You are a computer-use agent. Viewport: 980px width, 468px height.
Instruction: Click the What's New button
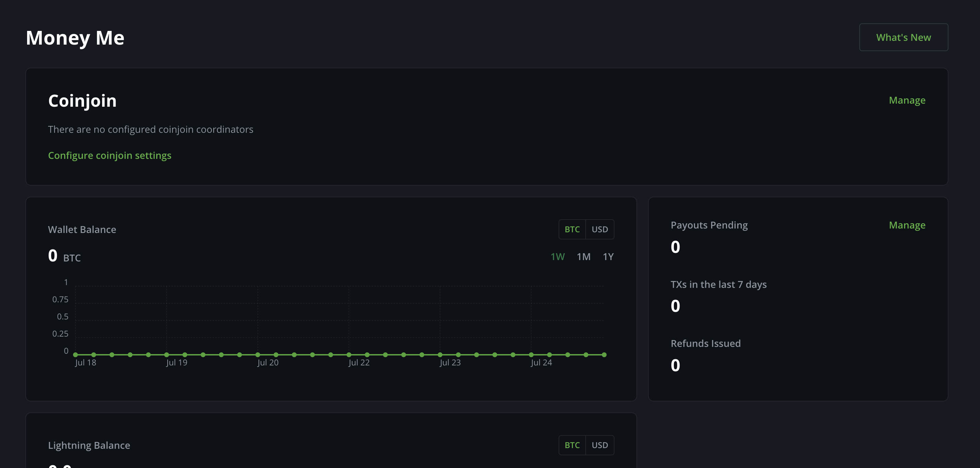coord(903,37)
